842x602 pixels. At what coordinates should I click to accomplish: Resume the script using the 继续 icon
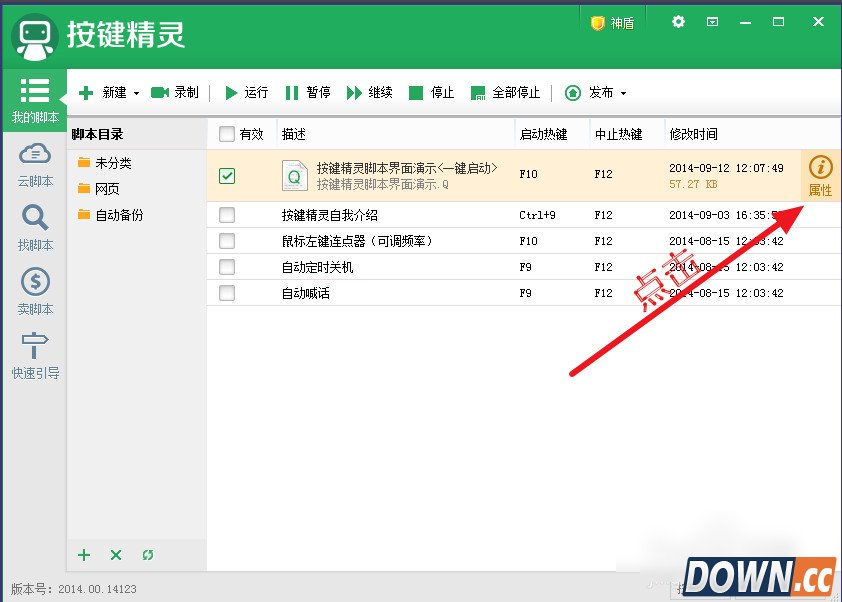[x=369, y=93]
